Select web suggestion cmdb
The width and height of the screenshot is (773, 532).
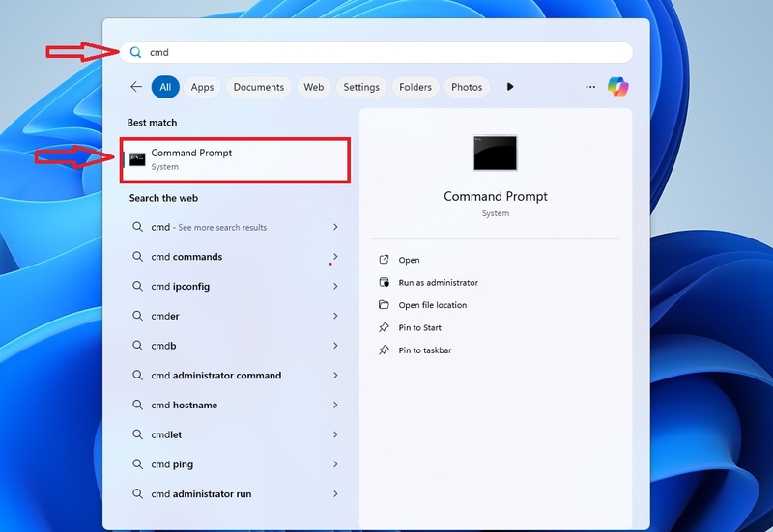pyautogui.click(x=235, y=346)
